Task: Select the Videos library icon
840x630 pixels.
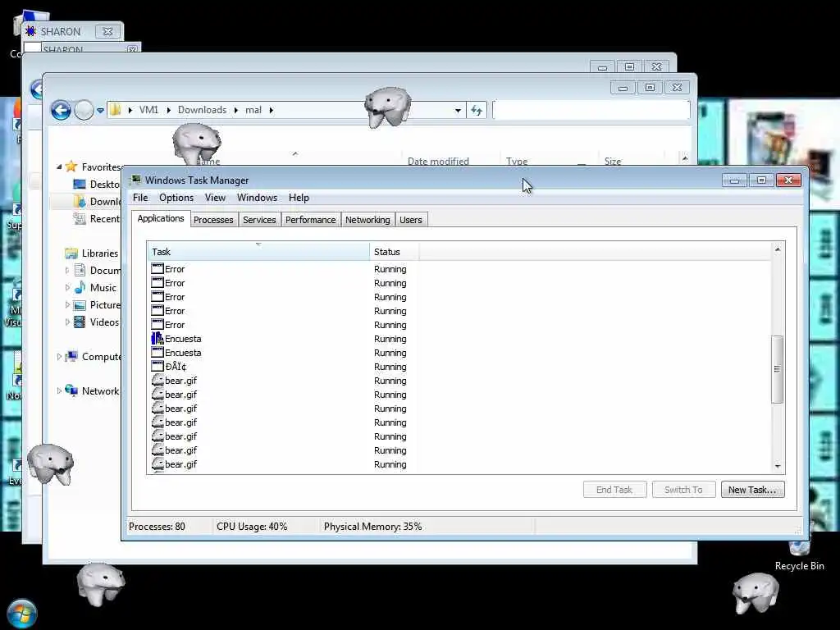Action: (80, 322)
